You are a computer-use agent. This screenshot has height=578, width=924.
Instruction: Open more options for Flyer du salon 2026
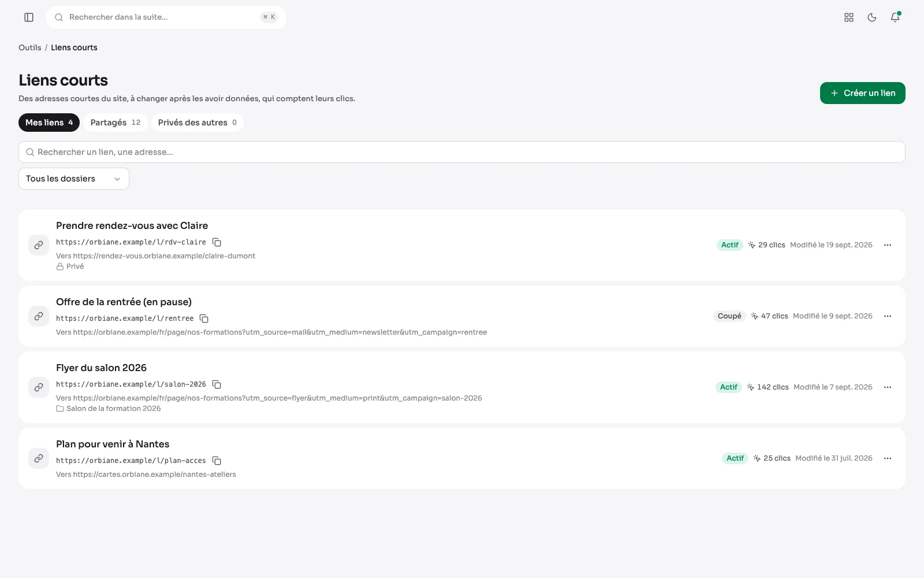point(888,387)
